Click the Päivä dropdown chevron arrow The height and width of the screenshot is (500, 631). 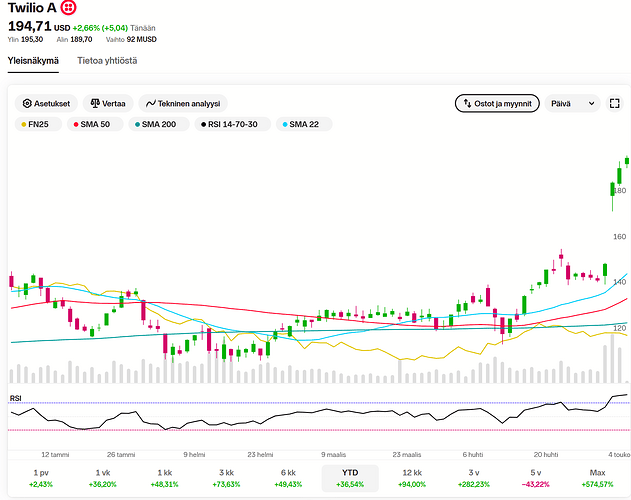[592, 103]
